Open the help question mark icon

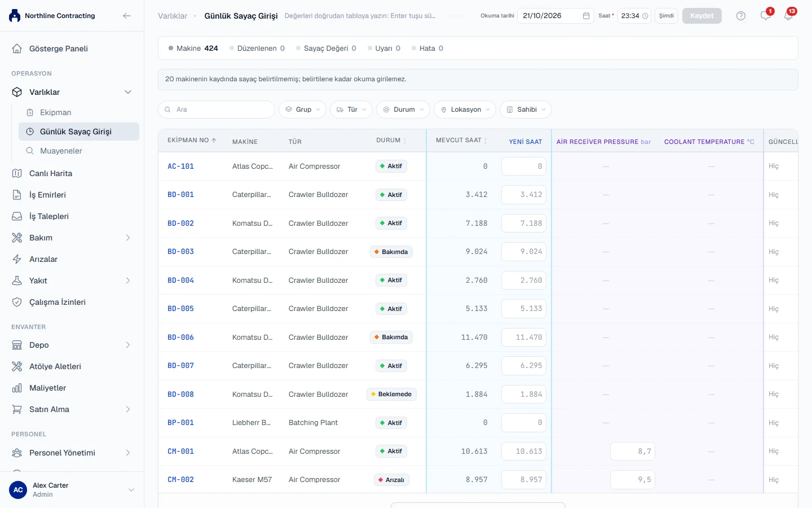(741, 16)
